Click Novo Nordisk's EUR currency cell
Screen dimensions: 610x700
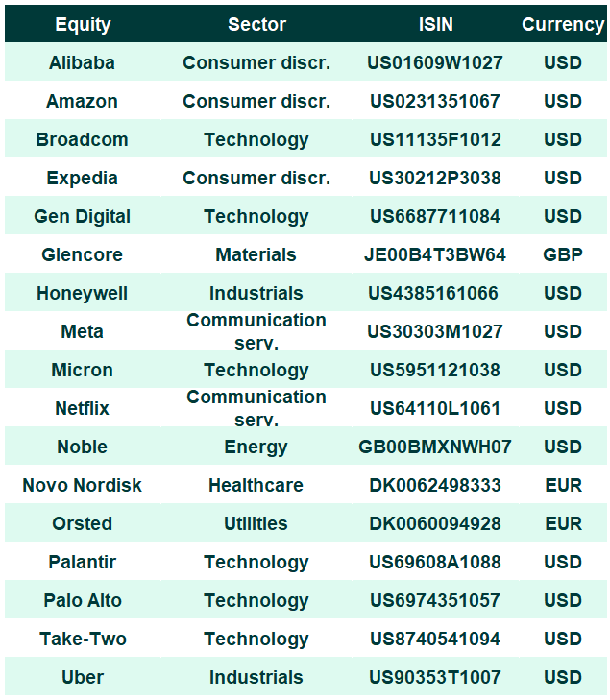(564, 485)
